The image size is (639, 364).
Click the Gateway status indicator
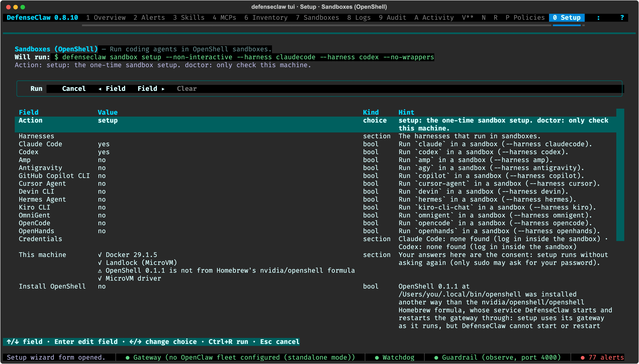[x=240, y=357]
